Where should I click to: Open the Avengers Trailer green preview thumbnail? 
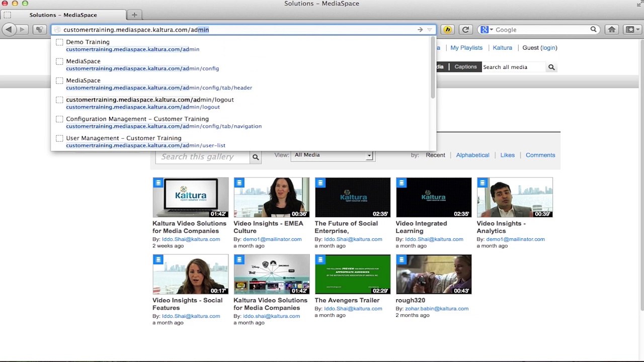(x=353, y=275)
